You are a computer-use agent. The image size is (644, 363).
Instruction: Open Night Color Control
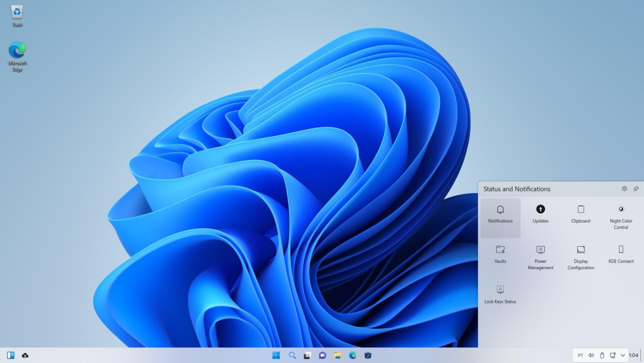[x=621, y=215]
